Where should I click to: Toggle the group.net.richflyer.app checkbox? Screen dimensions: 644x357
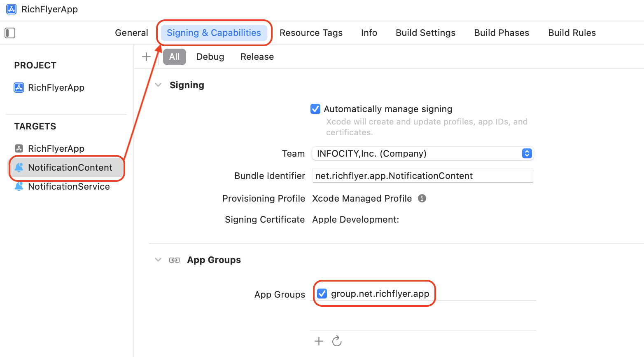[322, 294]
